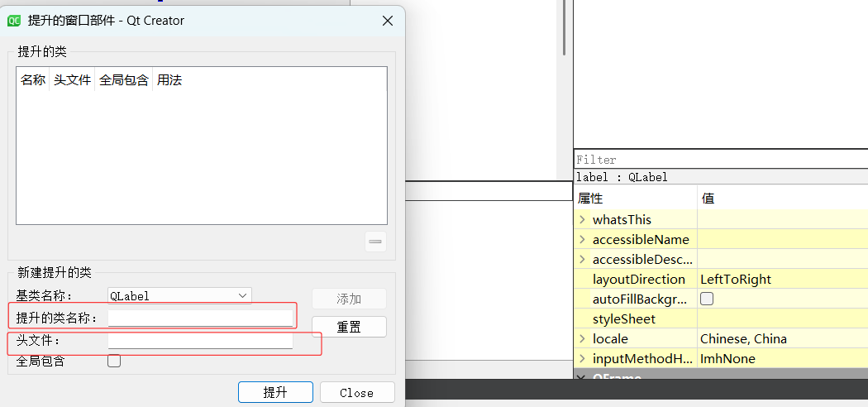Viewport: 868px width, 407px height.
Task: Click the 名称 column header
Action: pyautogui.click(x=33, y=79)
